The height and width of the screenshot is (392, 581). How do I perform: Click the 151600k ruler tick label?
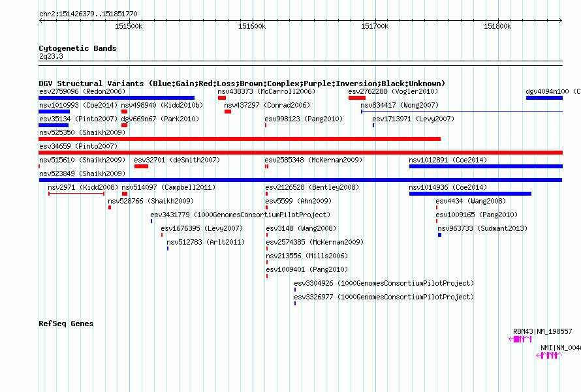pyautogui.click(x=252, y=26)
